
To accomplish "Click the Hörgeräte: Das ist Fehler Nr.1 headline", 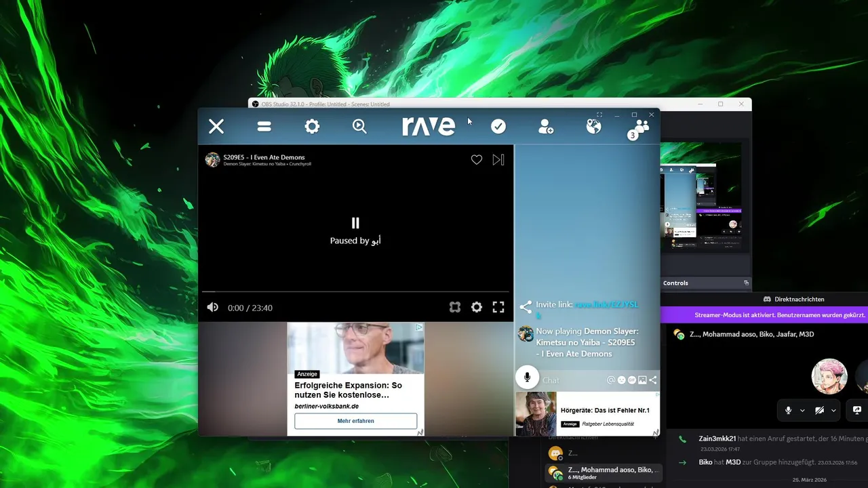I will pos(605,411).
